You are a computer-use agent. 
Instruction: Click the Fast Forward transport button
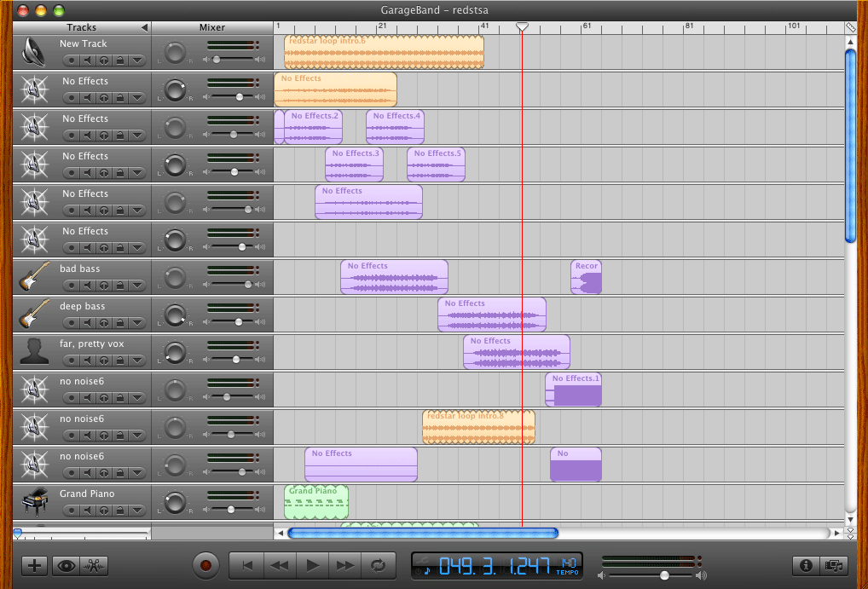pyautogui.click(x=345, y=565)
